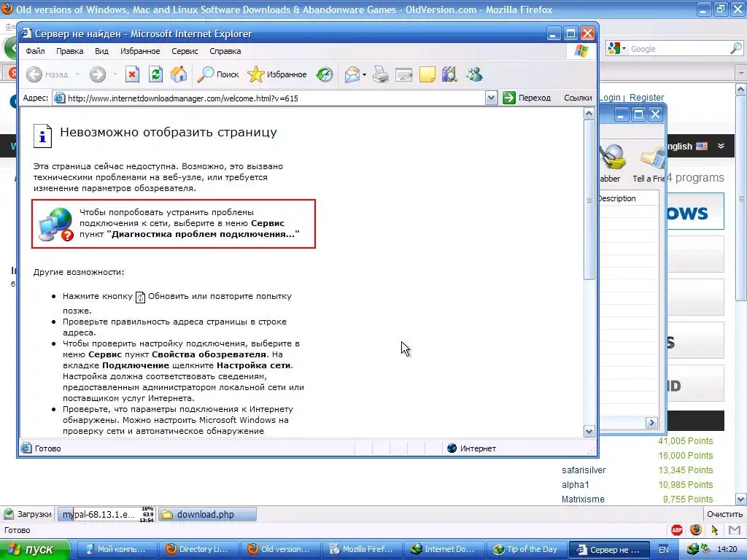Click the Back (Назад) arrow in IE
This screenshot has width=747, height=560.
[34, 74]
